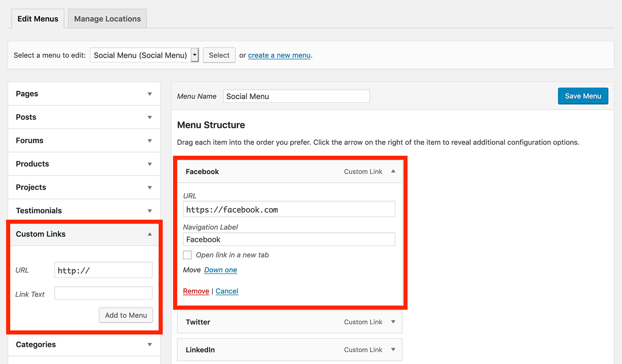This screenshot has width=622, height=364.
Task: Remove the Facebook menu item
Action: click(196, 291)
